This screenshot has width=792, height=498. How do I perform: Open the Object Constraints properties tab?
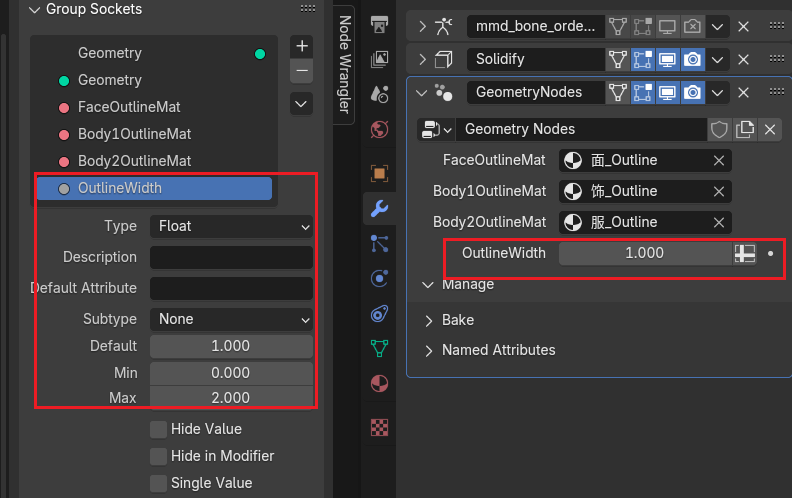379,313
